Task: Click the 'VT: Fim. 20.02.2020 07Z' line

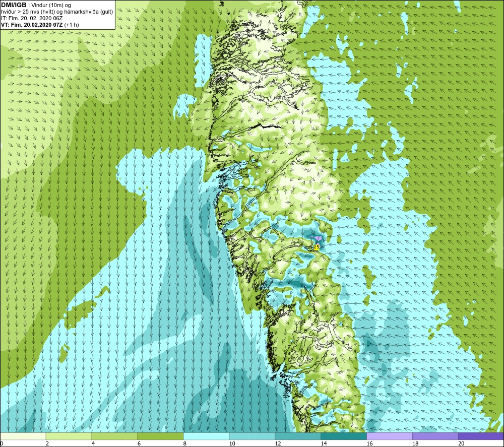Action: 32,25
